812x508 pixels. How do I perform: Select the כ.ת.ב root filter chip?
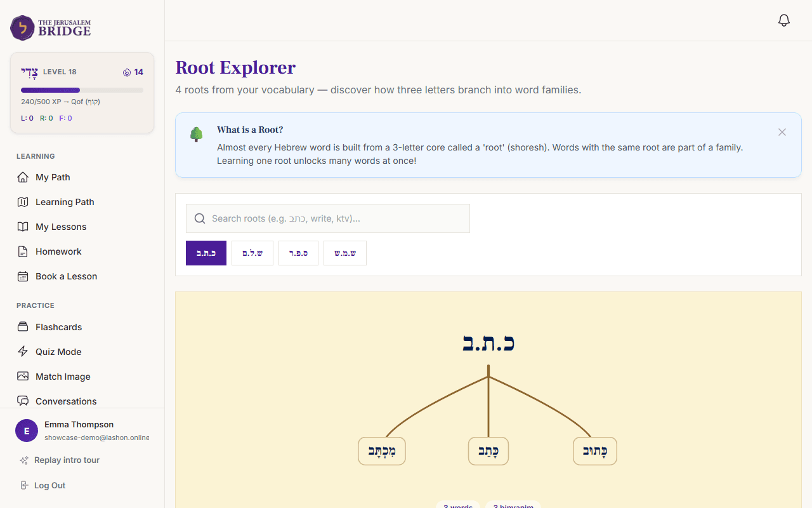[x=206, y=253]
